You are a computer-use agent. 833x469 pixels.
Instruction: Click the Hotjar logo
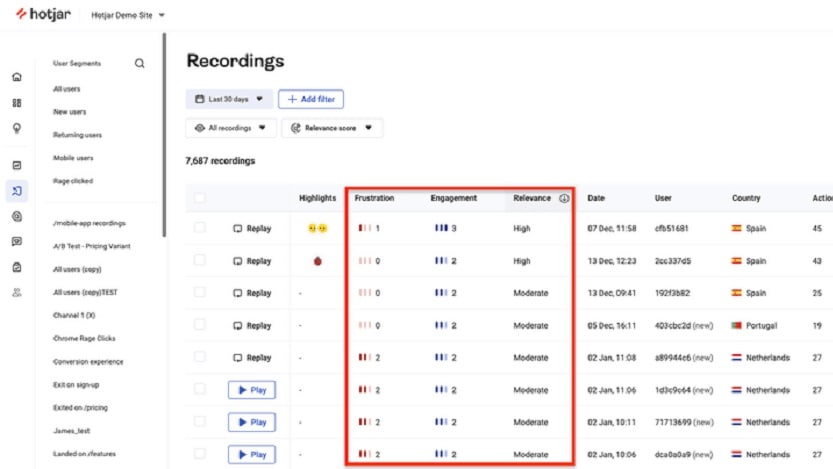click(x=43, y=14)
